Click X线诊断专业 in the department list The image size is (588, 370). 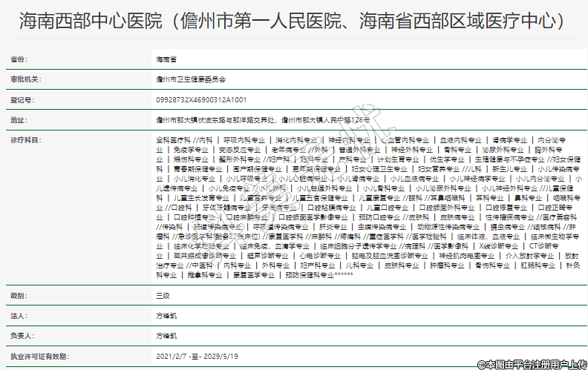[x=497, y=245]
